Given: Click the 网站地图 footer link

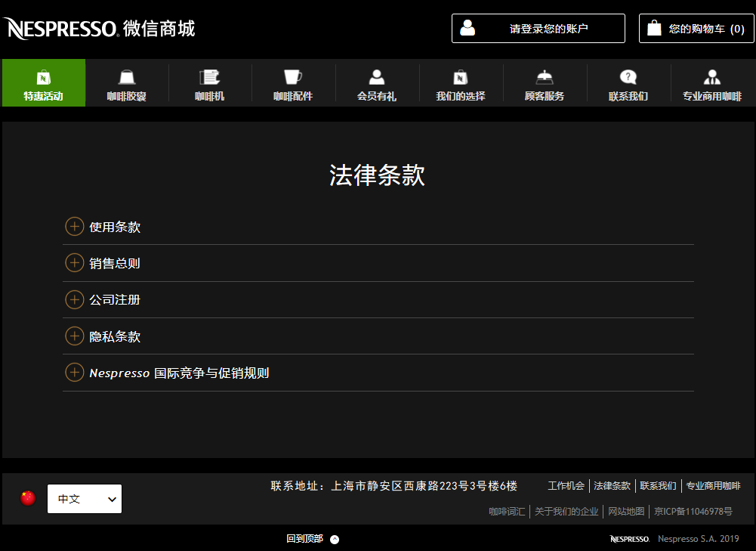Looking at the screenshot, I should [x=626, y=512].
